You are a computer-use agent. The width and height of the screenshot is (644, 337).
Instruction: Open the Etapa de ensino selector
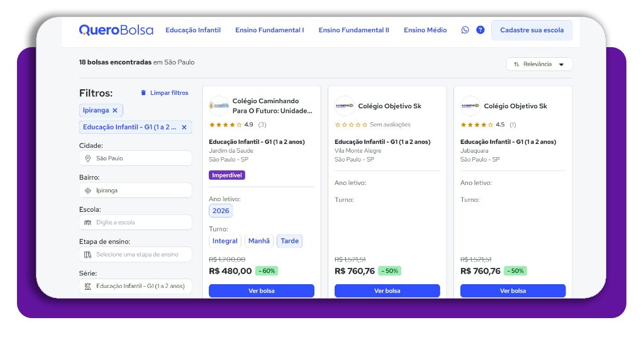coord(135,255)
